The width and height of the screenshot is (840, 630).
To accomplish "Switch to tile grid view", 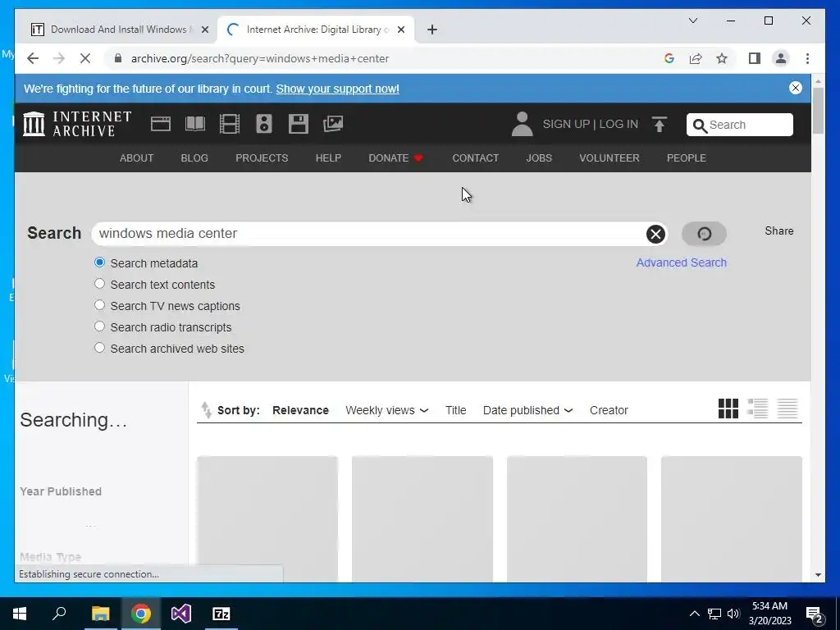I will pyautogui.click(x=728, y=409).
